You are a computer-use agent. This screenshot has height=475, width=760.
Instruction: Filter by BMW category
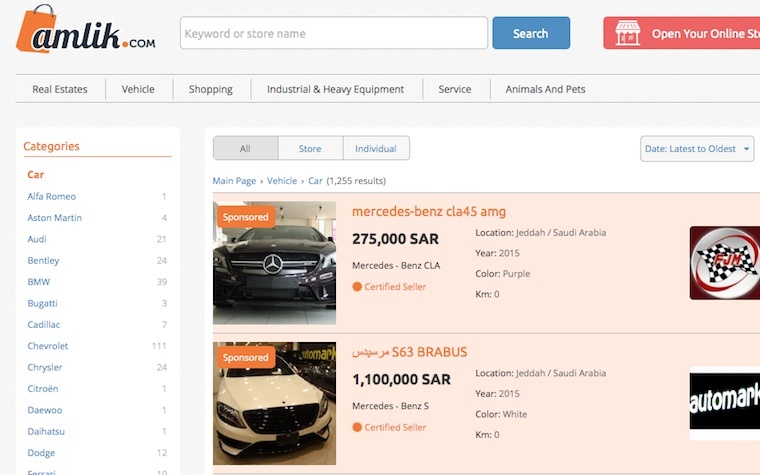39,282
